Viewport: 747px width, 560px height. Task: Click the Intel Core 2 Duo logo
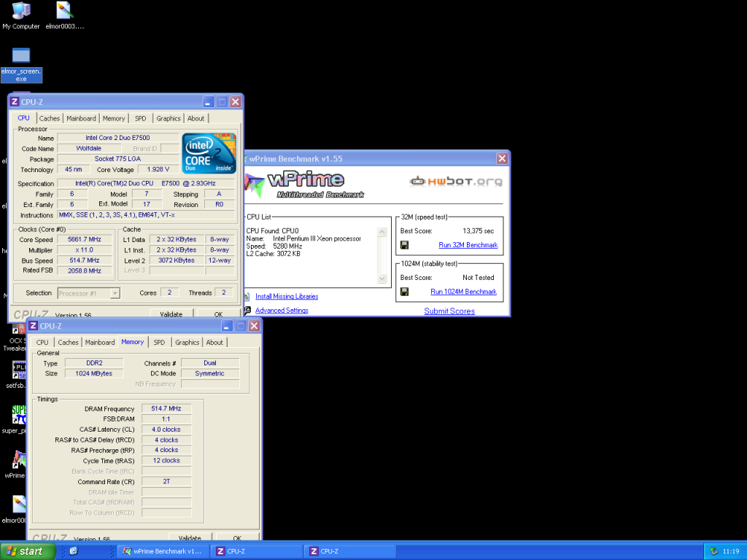click(209, 153)
